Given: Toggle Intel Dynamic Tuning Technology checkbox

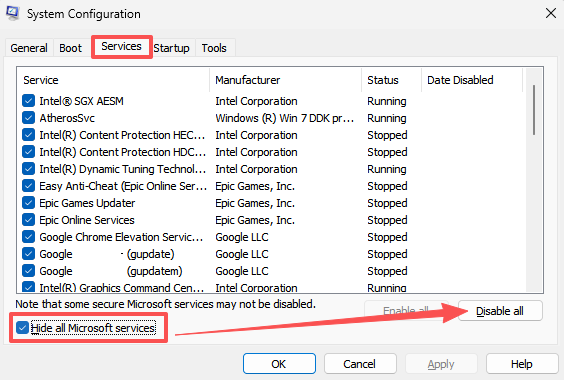Looking at the screenshot, I should tap(28, 169).
